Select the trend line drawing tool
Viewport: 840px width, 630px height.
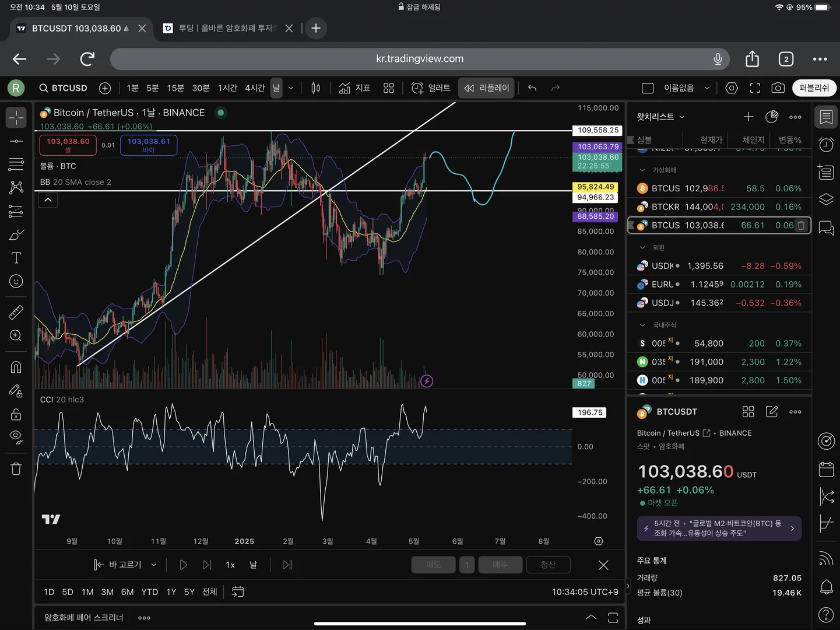click(16, 141)
